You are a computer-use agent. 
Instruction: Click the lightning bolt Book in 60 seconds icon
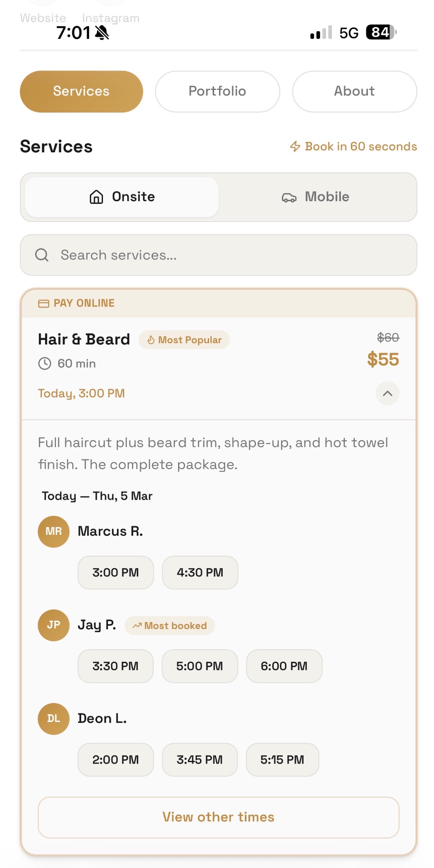tap(295, 146)
